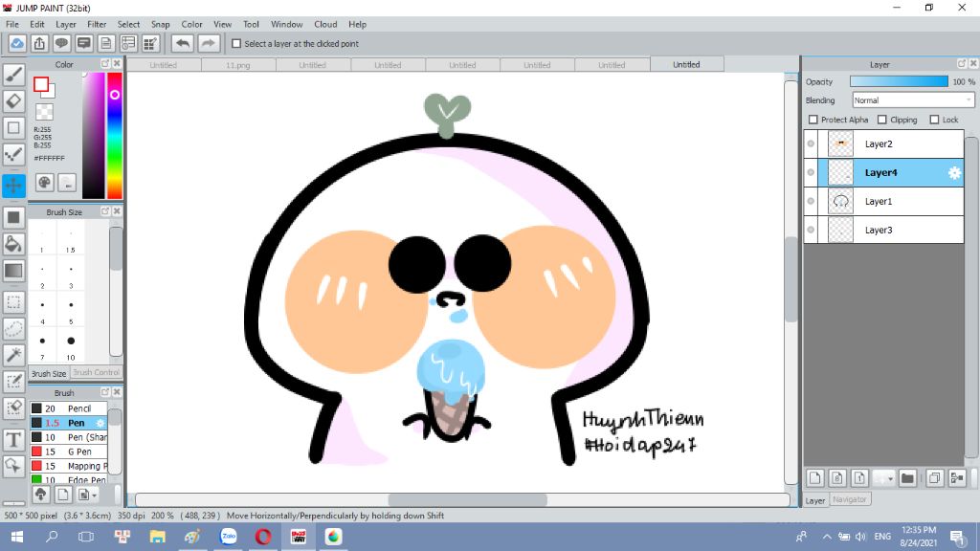Duplicate the layer using the duplicate icon

[x=934, y=478]
